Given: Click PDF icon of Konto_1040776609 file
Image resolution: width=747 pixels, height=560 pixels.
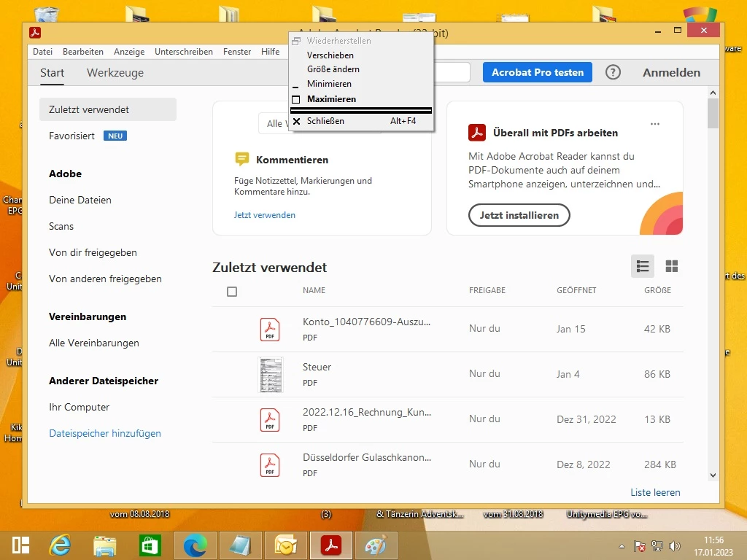Looking at the screenshot, I should (x=270, y=330).
